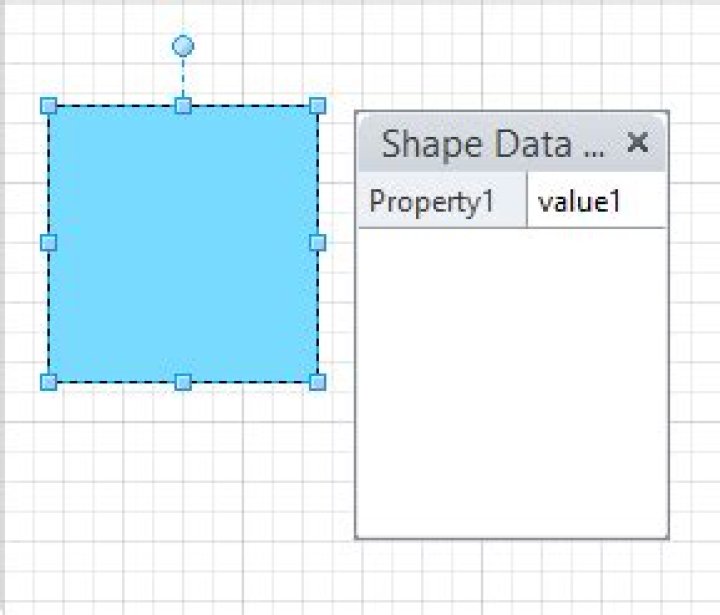Close the Shape Data window
Screen dimensions: 720x615
point(638,142)
